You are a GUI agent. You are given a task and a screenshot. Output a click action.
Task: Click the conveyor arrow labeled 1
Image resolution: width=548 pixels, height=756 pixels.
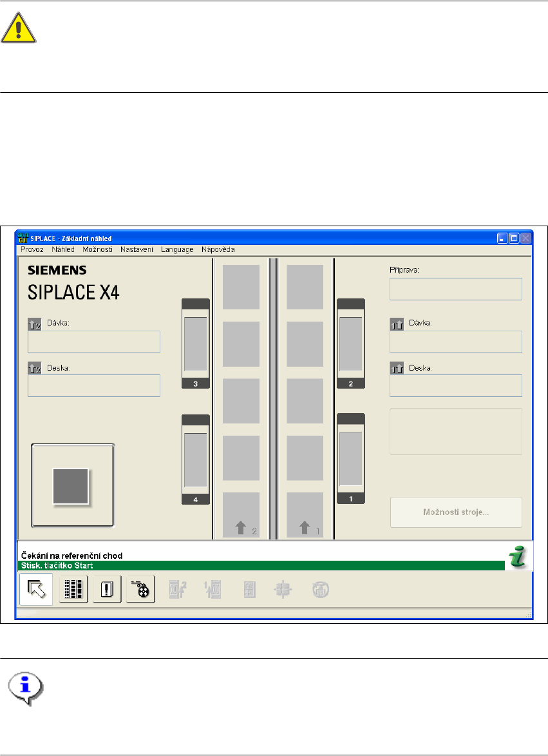[305, 527]
